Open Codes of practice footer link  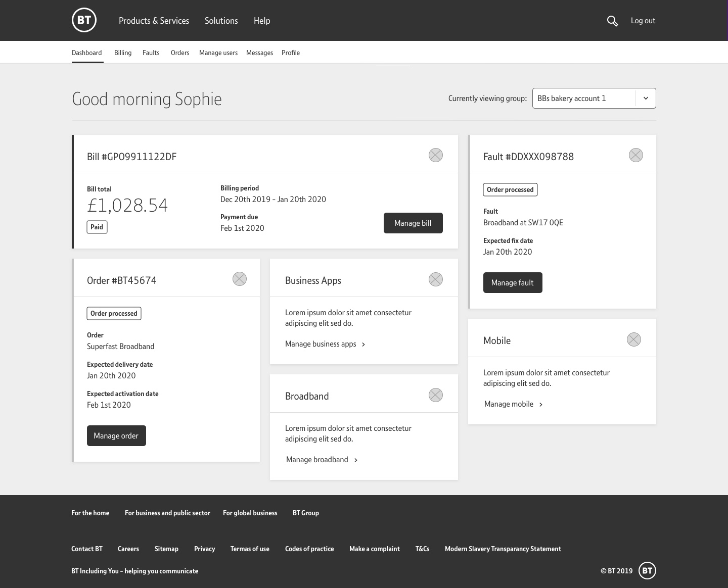coord(309,549)
